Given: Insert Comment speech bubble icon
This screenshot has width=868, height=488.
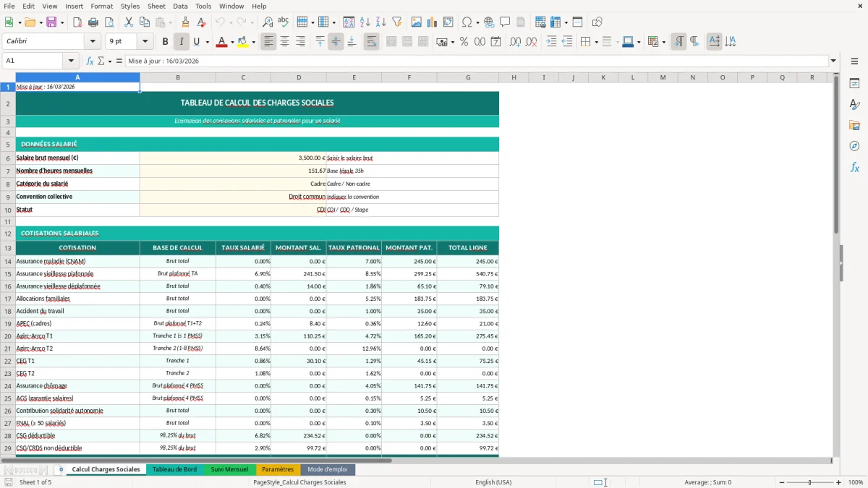Looking at the screenshot, I should [505, 22].
